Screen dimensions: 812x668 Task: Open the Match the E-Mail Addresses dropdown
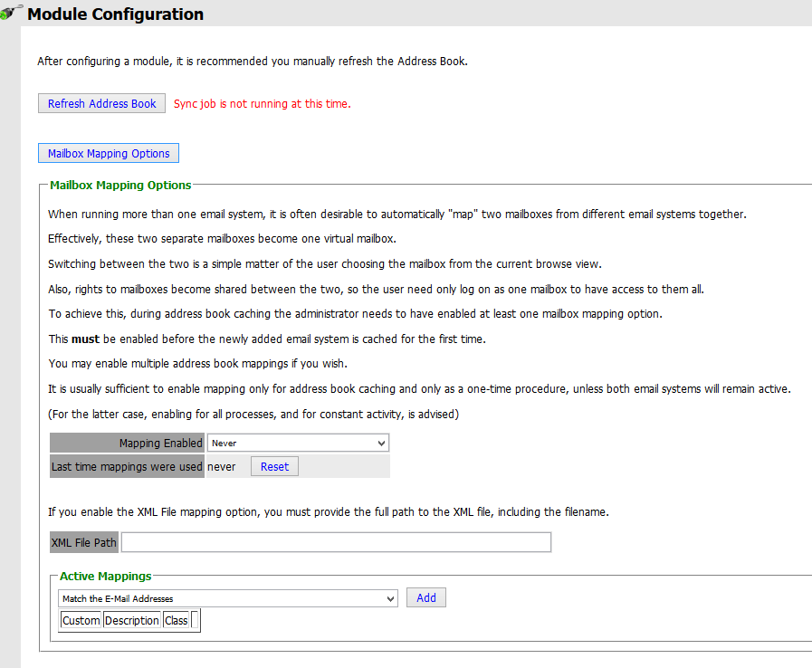[228, 598]
